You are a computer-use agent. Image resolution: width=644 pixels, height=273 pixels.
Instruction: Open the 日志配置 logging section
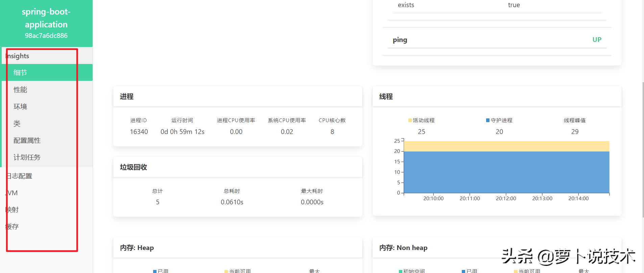pyautogui.click(x=46, y=176)
